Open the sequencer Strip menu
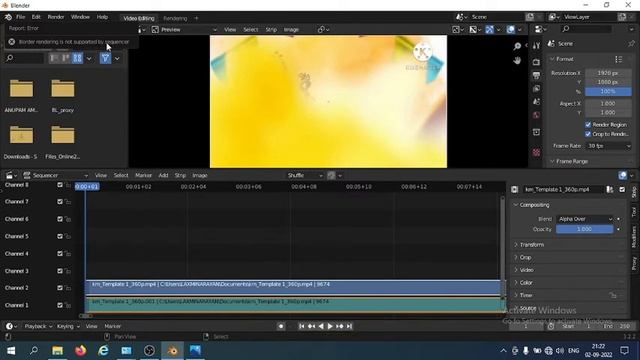 [x=180, y=175]
